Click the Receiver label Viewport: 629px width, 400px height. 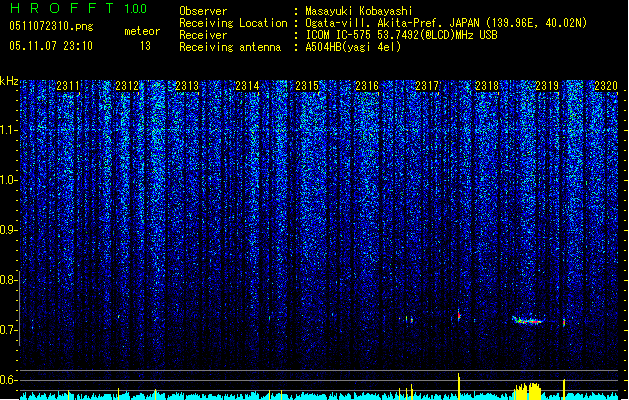[x=203, y=35]
